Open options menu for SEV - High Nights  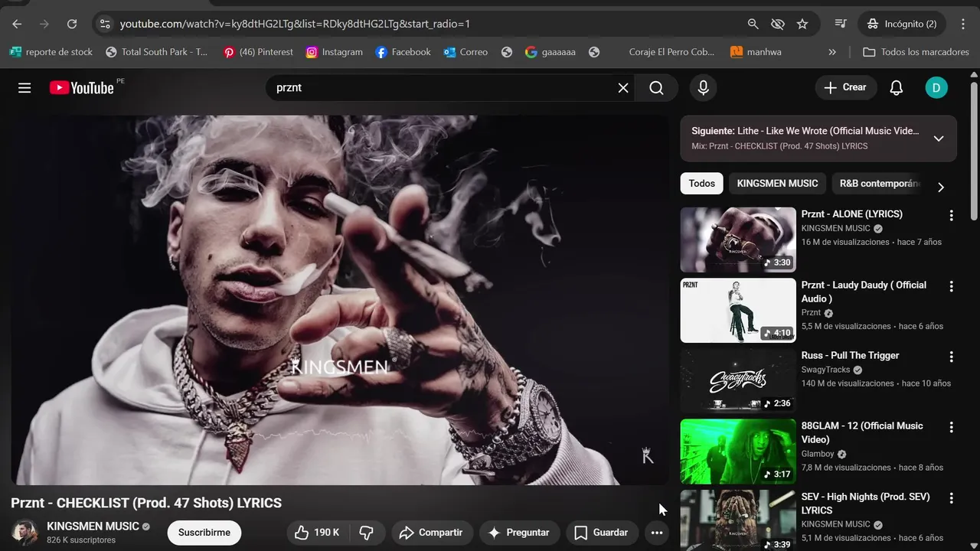click(x=951, y=498)
